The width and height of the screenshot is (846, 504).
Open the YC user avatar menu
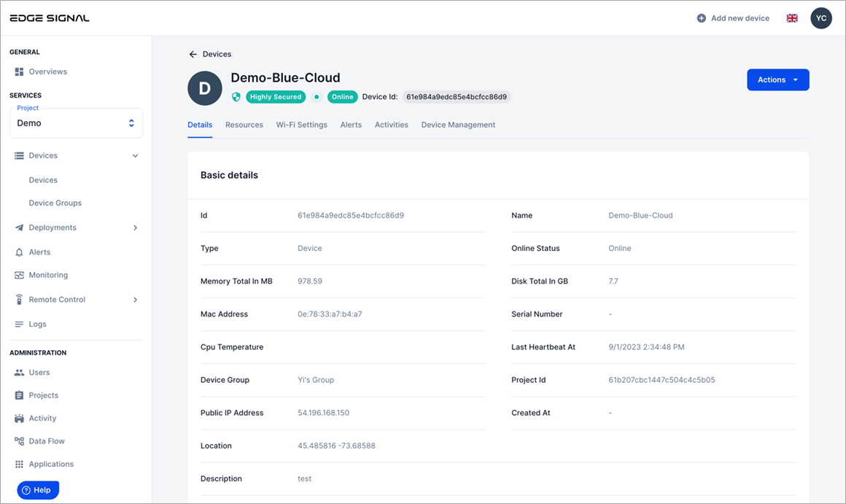click(x=820, y=18)
